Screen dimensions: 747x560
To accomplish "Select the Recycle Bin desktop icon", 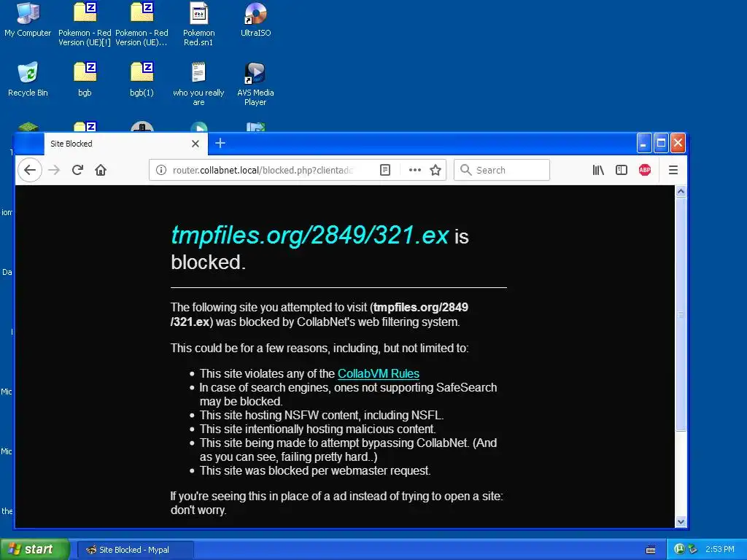I will (x=28, y=79).
